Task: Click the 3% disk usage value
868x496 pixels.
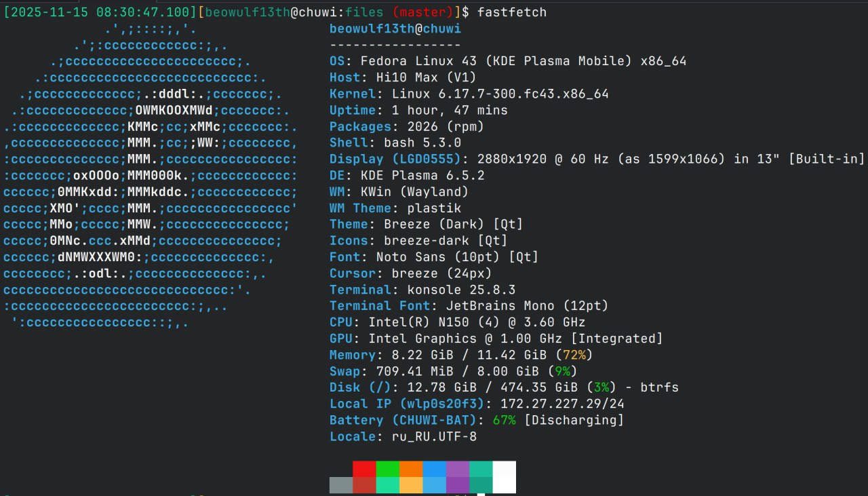Action: [x=601, y=387]
